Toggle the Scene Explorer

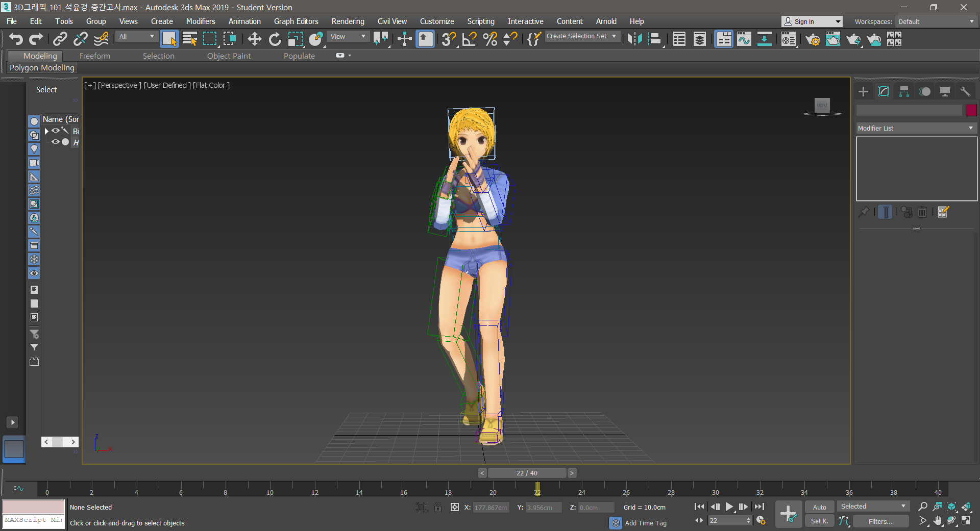click(679, 39)
